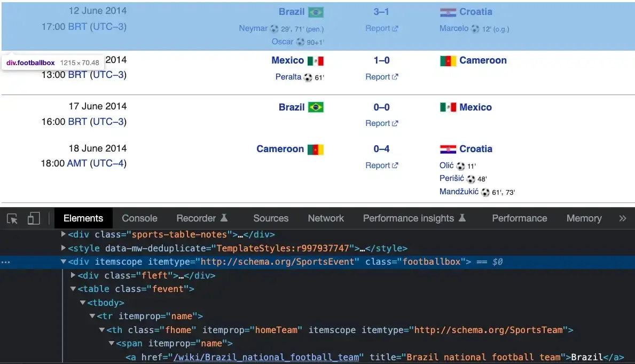Click the Brazil flag beside the 3–1 score

[316, 12]
